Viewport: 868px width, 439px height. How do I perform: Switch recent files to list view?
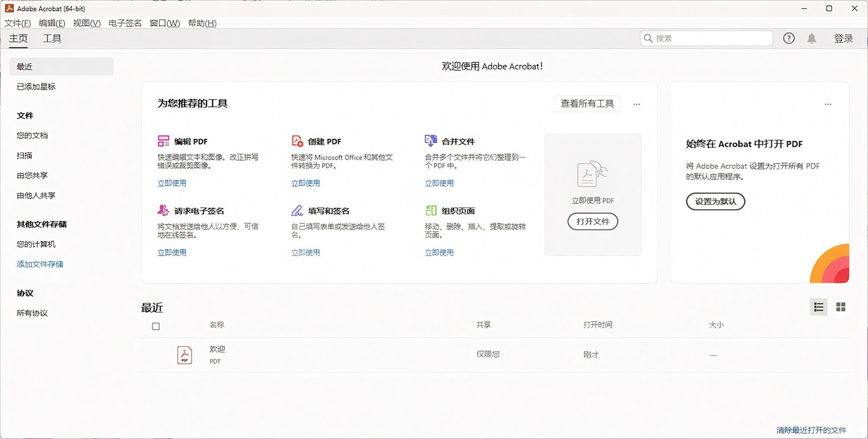tap(818, 307)
